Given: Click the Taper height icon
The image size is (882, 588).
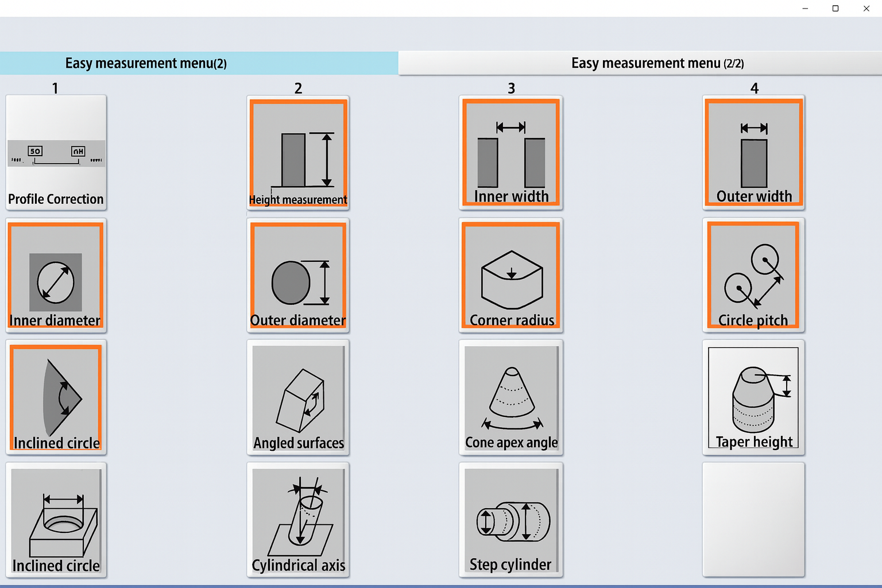Looking at the screenshot, I should click(x=753, y=397).
